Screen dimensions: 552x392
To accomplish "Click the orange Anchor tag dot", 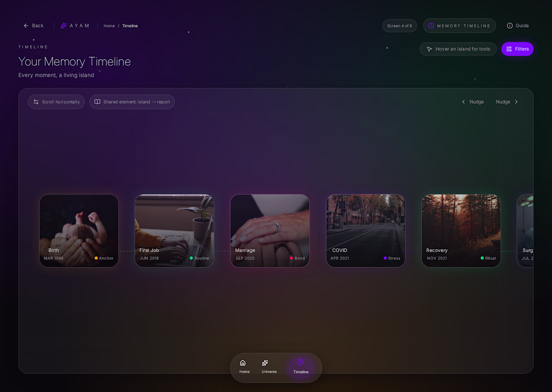I will click(96, 258).
